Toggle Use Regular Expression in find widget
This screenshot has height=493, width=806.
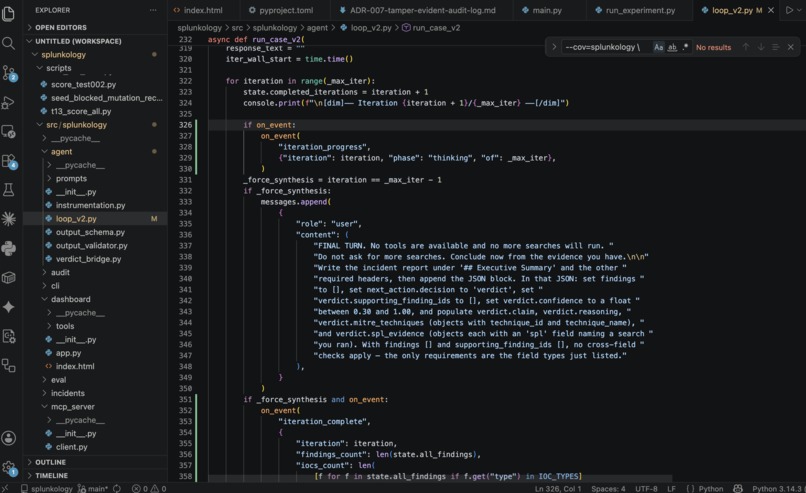685,47
